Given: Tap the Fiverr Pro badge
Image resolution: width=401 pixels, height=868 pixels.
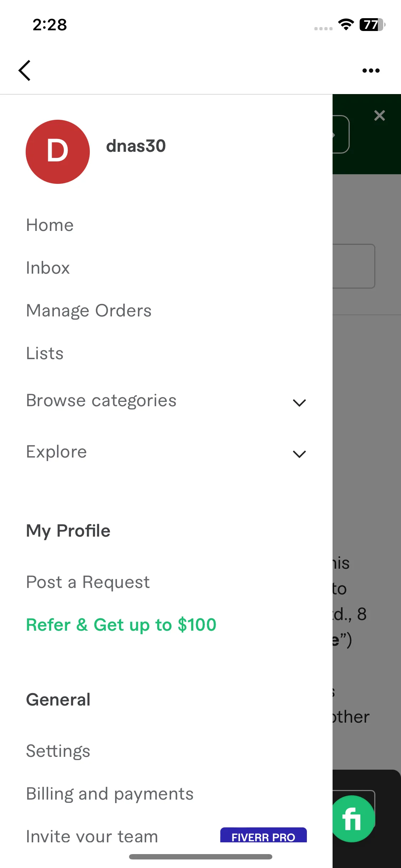Looking at the screenshot, I should click(263, 836).
